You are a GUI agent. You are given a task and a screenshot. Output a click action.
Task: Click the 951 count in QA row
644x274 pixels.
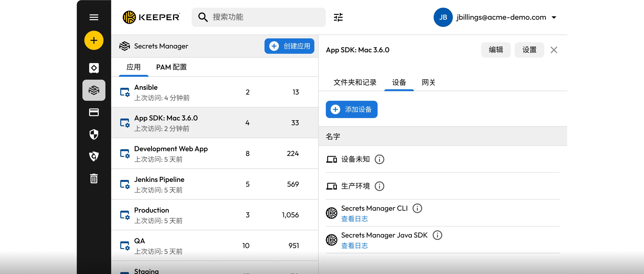pyautogui.click(x=293, y=246)
